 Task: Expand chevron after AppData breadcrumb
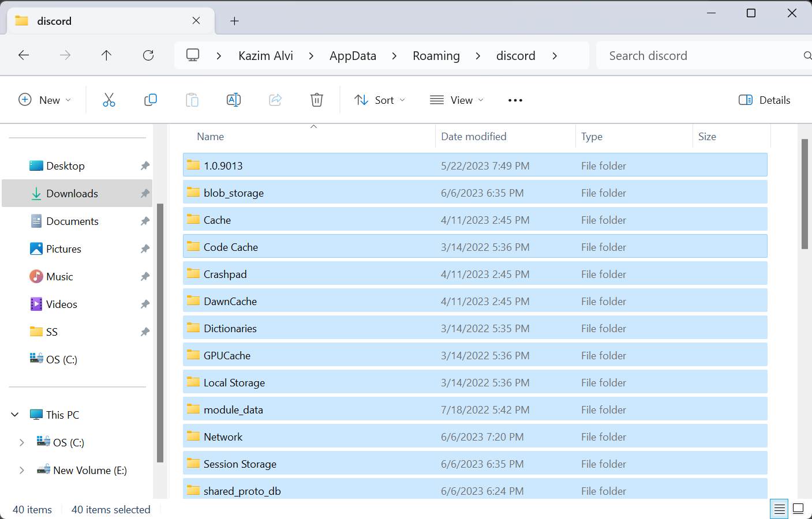pyautogui.click(x=395, y=56)
